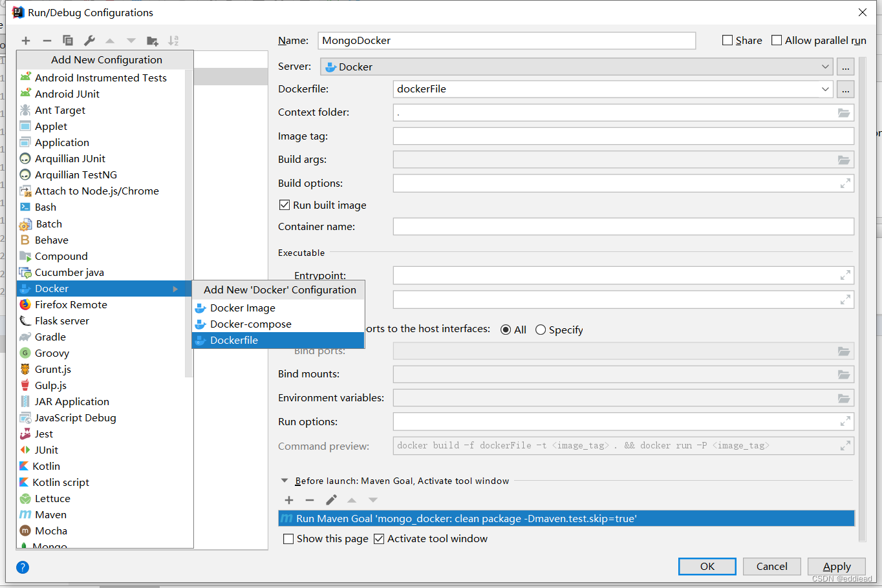
Task: Move before-launch task down arrow
Action: (x=373, y=500)
